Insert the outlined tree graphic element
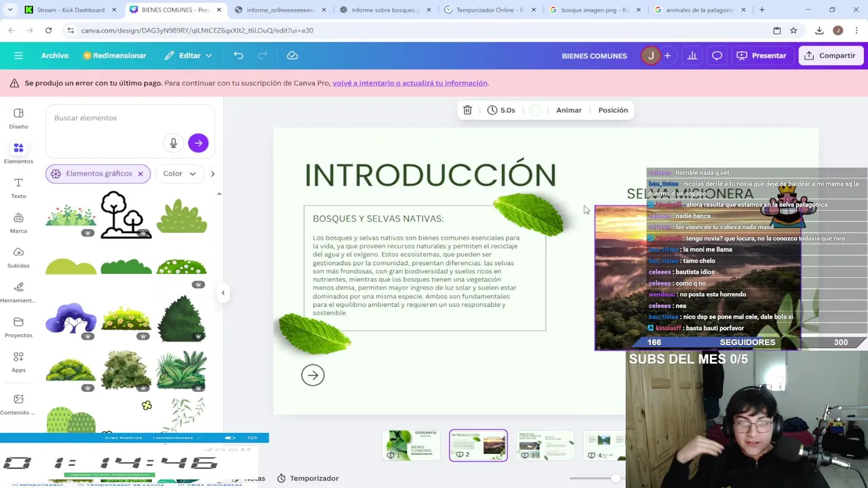This screenshot has height=488, width=868. [x=126, y=215]
